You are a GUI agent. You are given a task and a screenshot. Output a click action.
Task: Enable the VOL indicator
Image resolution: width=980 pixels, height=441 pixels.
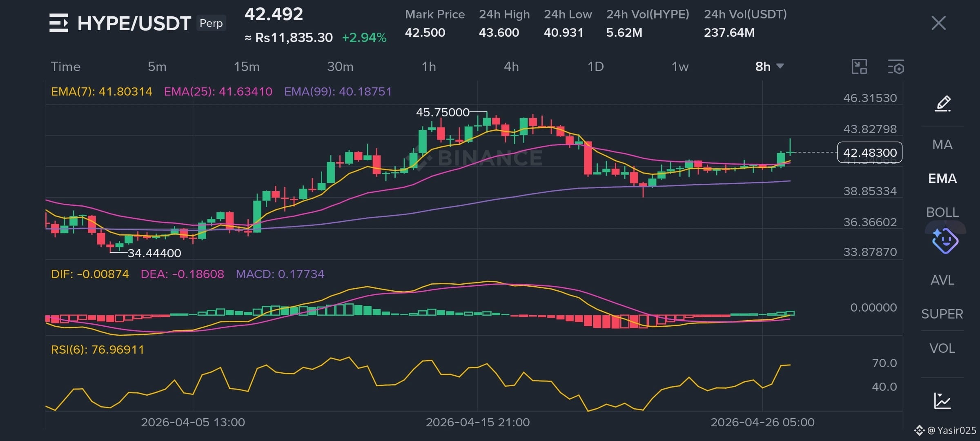(942, 348)
